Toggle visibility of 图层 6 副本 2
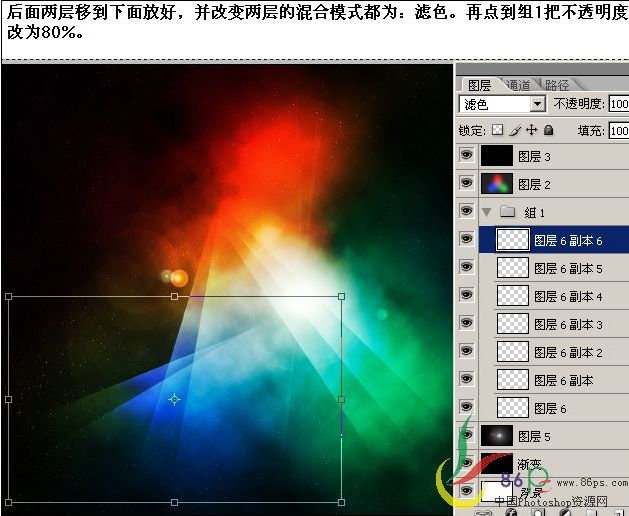This screenshot has width=629, height=516. pyautogui.click(x=466, y=351)
